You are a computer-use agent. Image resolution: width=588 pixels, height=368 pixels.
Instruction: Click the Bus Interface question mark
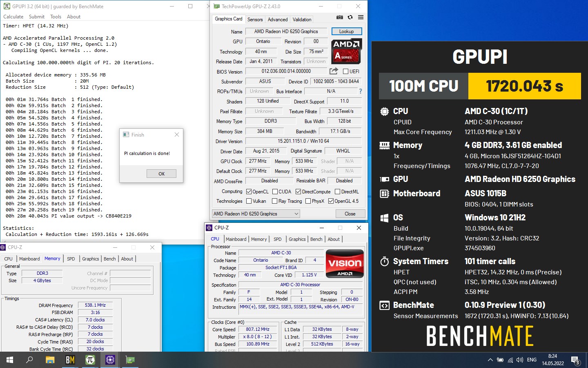click(x=361, y=91)
